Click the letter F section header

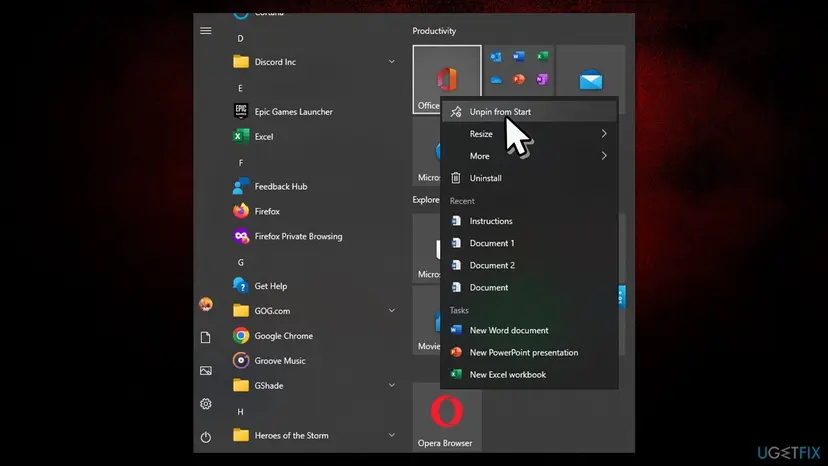point(240,163)
